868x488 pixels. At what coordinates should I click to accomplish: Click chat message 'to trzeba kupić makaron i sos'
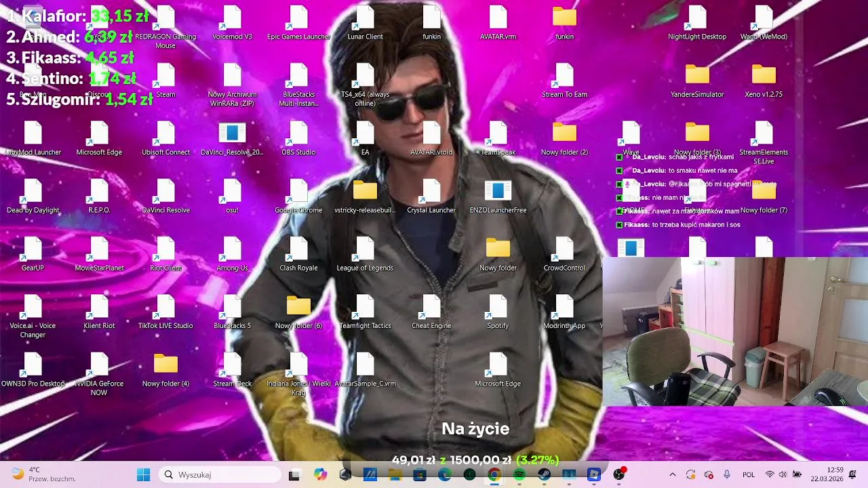tap(696, 225)
